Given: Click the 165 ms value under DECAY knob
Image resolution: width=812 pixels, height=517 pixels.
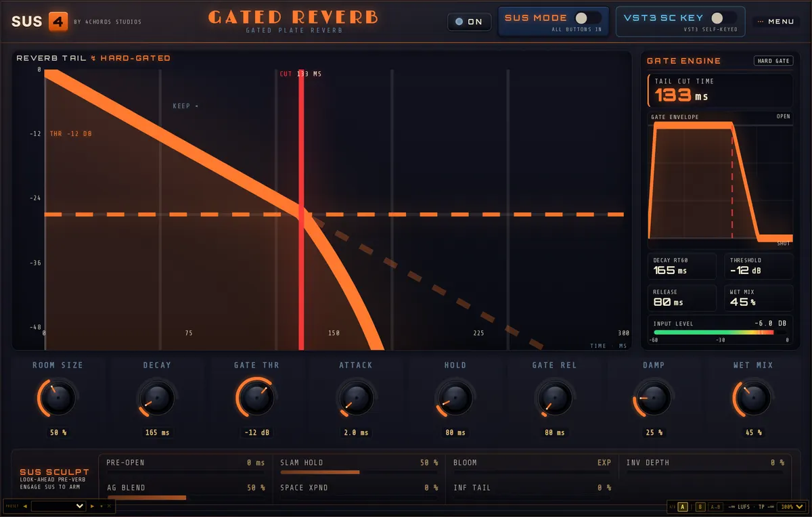Looking at the screenshot, I should [157, 432].
